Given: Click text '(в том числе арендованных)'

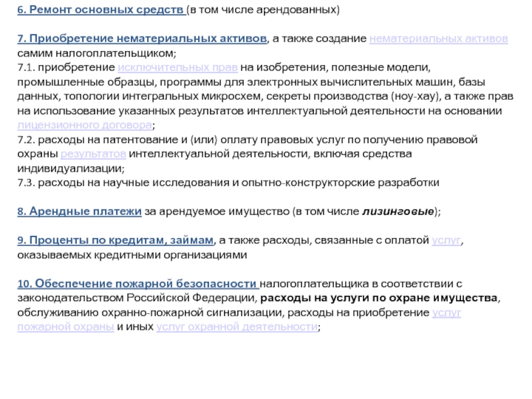Looking at the screenshot, I should coord(263,10).
